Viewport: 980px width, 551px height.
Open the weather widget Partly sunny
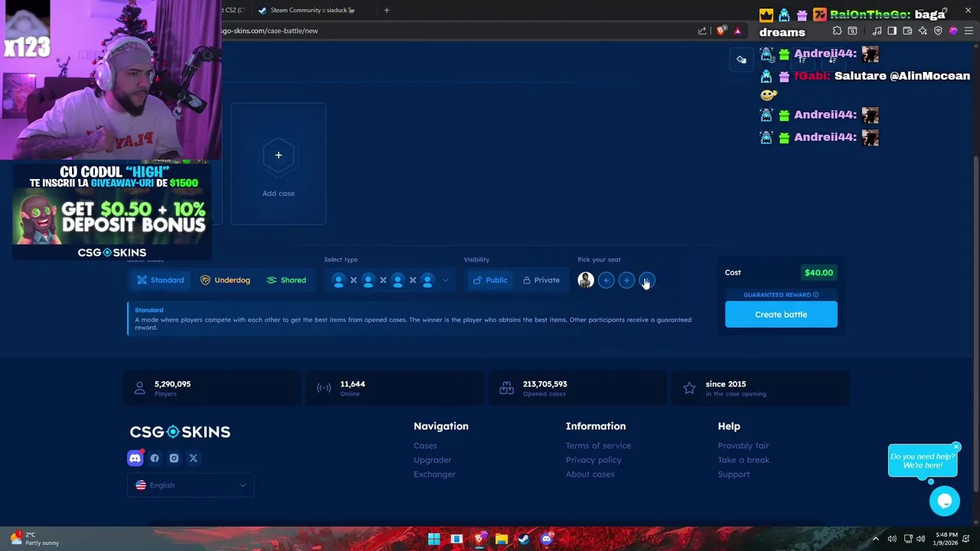(x=34, y=539)
